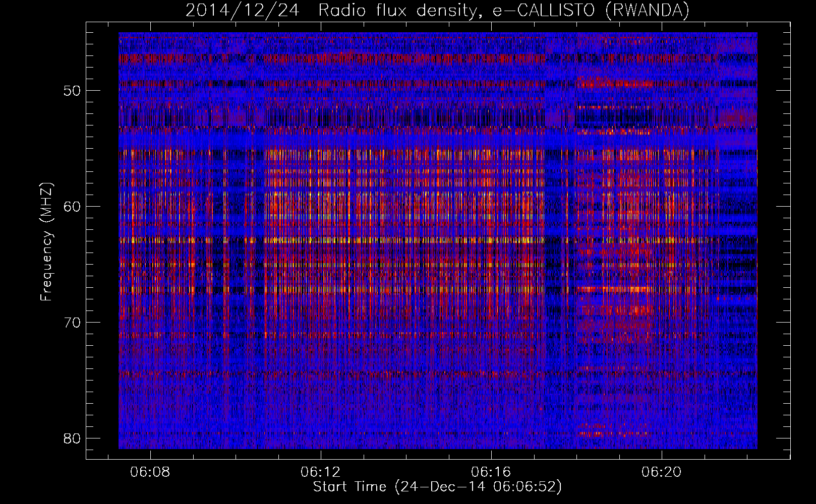
Task: Click the 70 frequency tick label
Action: (72, 323)
